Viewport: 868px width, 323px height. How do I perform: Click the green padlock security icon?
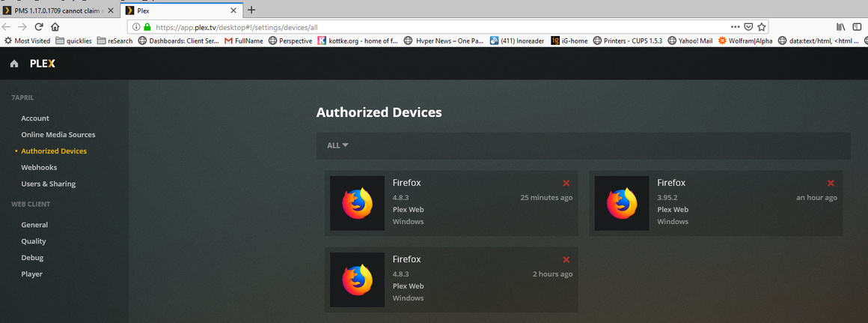coord(147,26)
